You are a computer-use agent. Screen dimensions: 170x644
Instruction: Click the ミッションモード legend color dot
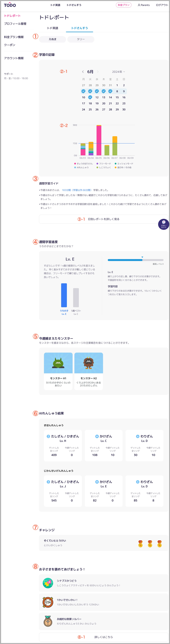click(115, 164)
